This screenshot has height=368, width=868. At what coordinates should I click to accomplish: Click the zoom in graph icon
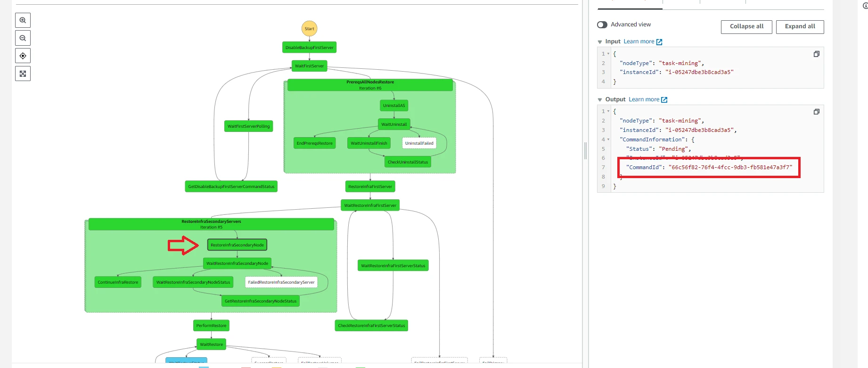(x=23, y=20)
